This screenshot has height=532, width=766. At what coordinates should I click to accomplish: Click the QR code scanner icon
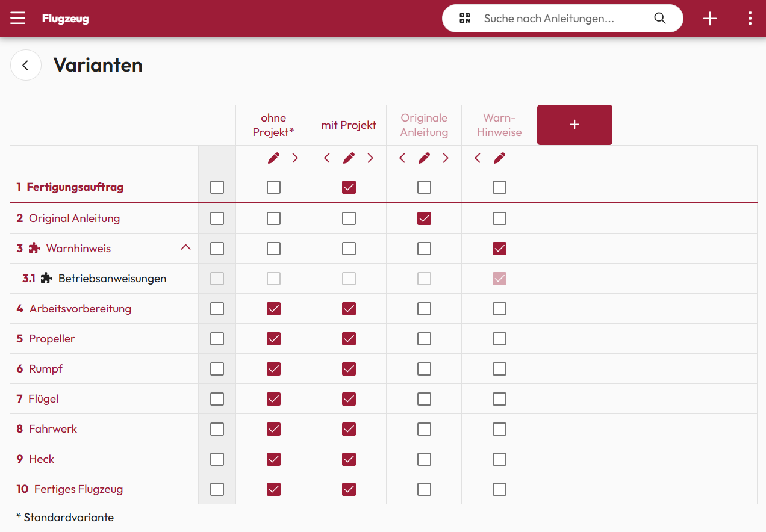click(x=464, y=19)
